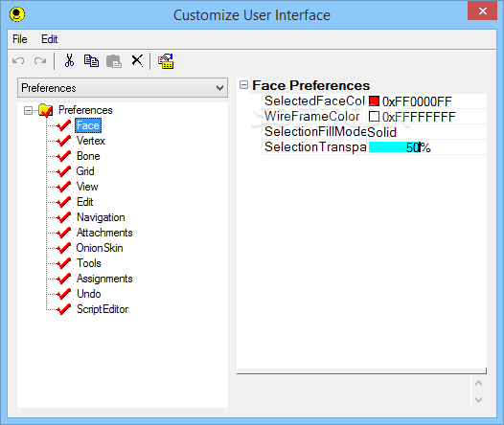
Task: Click the red checkmark beside Assignments
Action: 63,279
